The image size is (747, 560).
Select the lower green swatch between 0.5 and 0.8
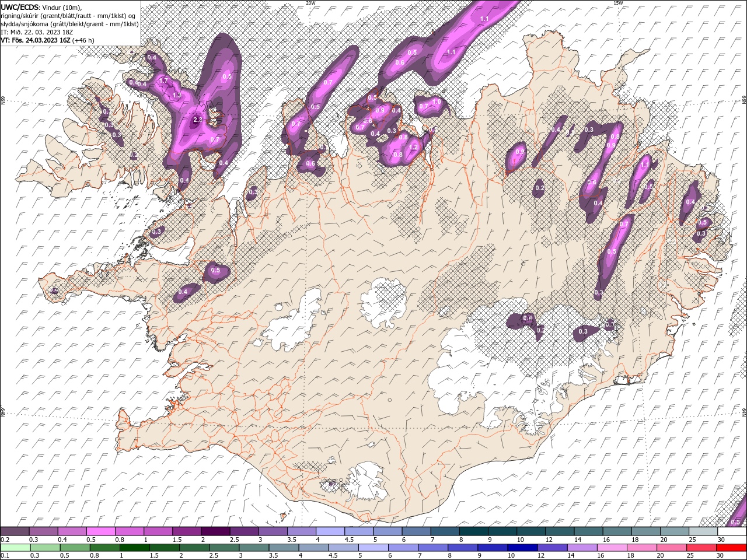click(x=75, y=547)
